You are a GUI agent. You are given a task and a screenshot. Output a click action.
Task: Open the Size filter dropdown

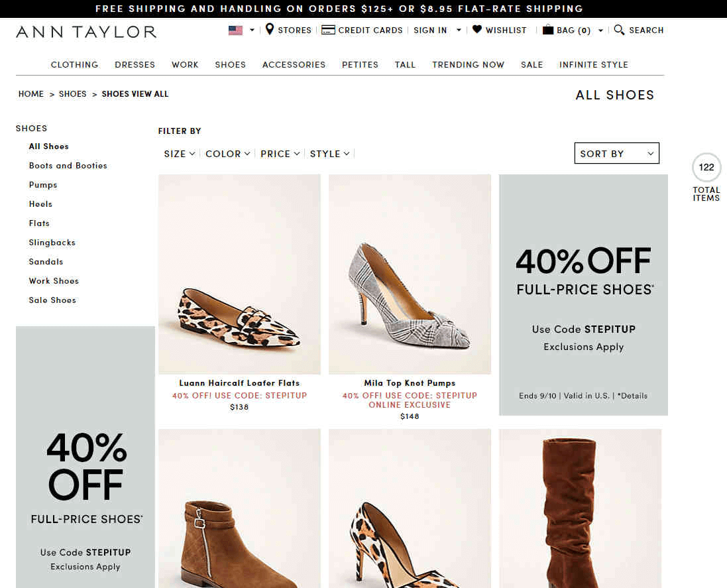[x=180, y=154]
